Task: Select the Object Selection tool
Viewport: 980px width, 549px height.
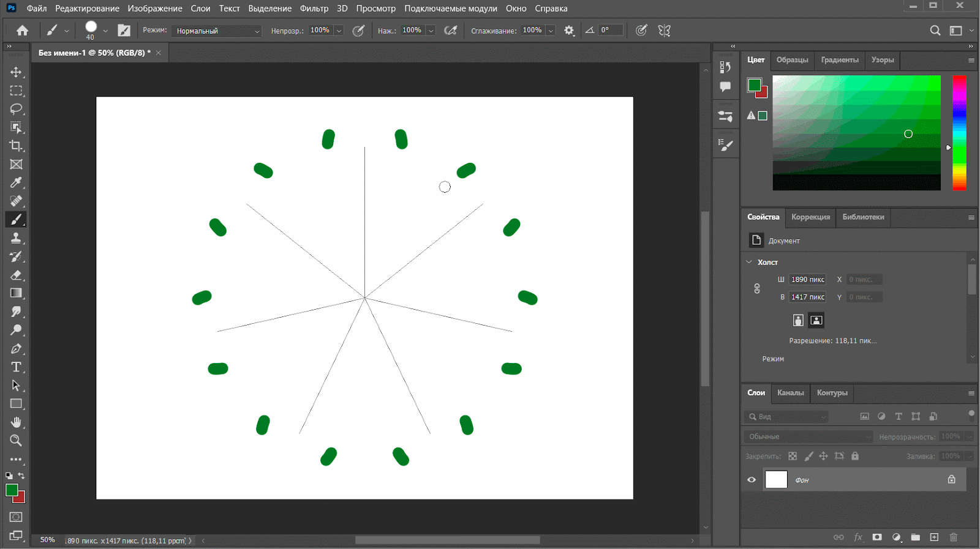Action: coord(16,127)
